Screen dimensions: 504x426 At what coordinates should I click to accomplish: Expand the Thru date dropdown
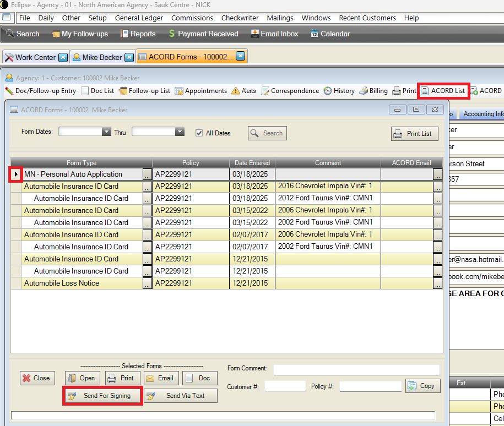(180, 132)
